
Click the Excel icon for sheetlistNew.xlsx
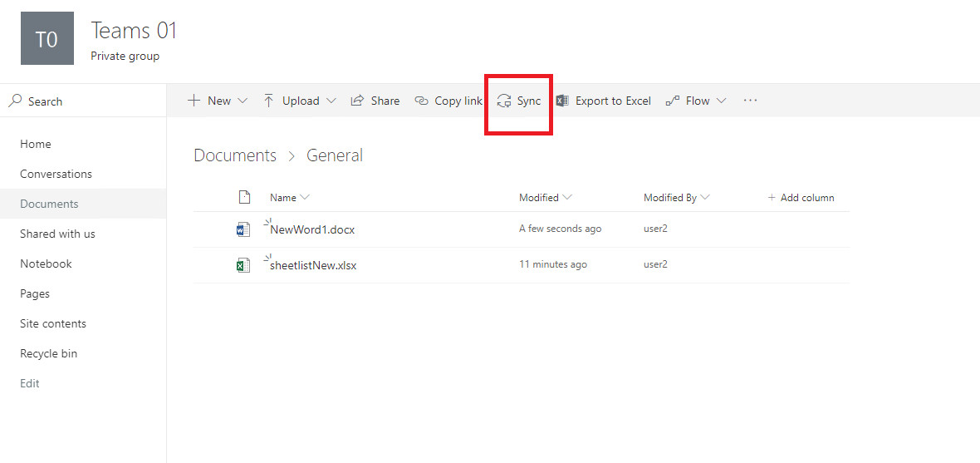[243, 265]
